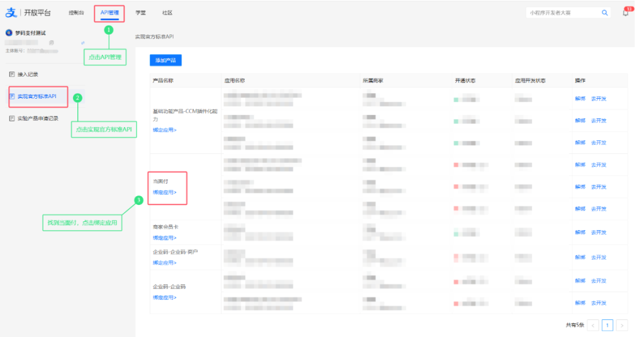Click 绑定应用 under 当面付

(x=164, y=192)
